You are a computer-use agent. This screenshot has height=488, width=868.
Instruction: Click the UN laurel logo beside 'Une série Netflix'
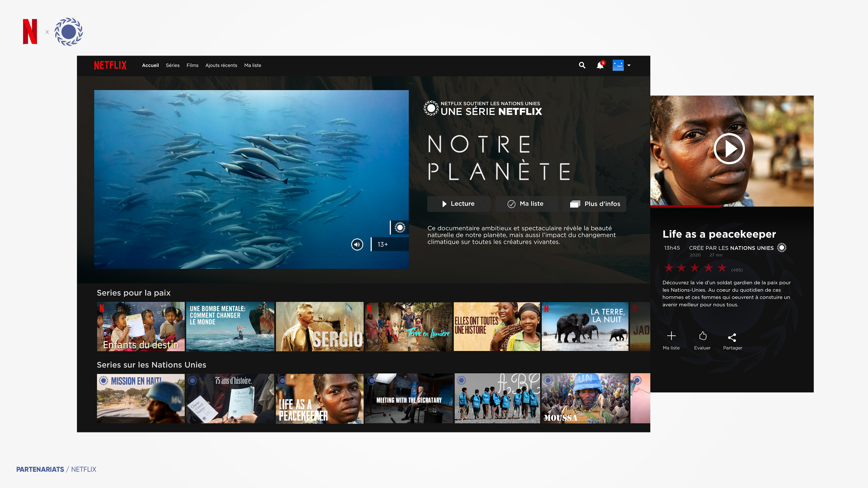tap(431, 108)
